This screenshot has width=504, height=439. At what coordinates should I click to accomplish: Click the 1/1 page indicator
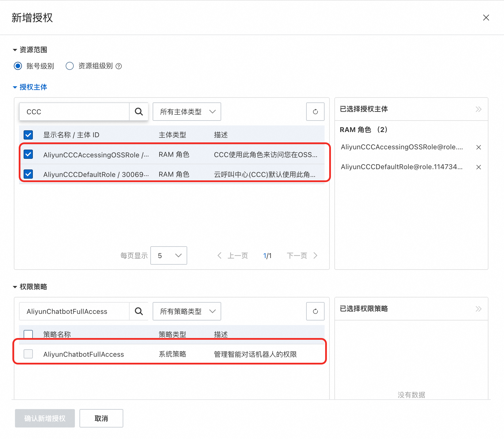pyautogui.click(x=267, y=256)
